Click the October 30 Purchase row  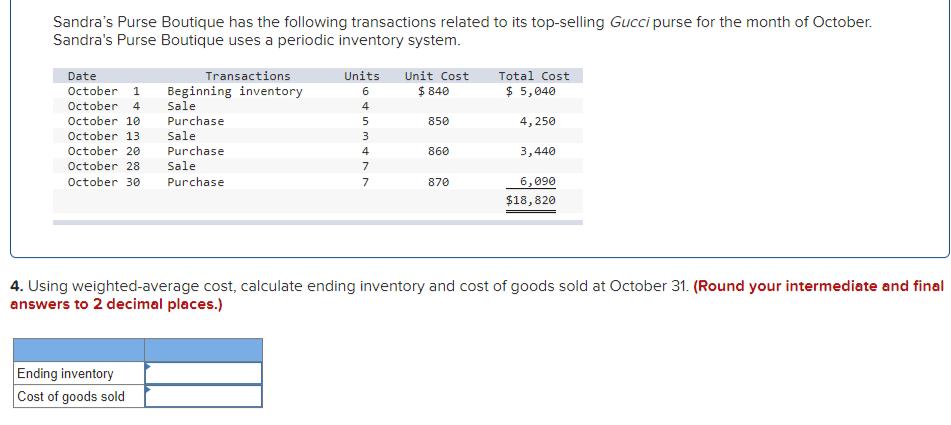[195, 182]
